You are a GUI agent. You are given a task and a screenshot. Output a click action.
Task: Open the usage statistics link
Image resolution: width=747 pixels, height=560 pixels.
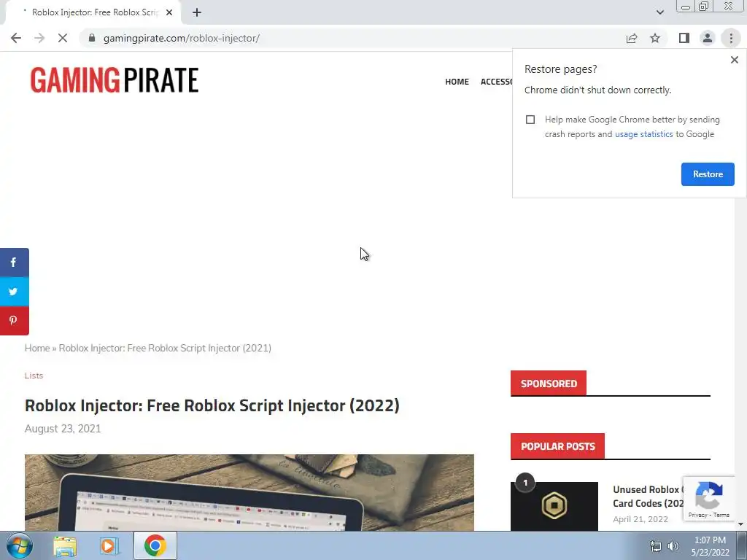643,134
